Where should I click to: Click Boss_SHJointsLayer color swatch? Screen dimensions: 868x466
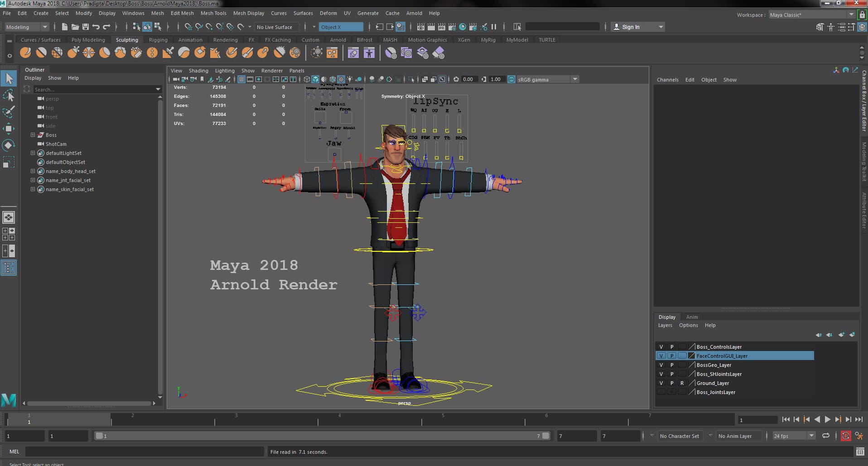(692, 374)
